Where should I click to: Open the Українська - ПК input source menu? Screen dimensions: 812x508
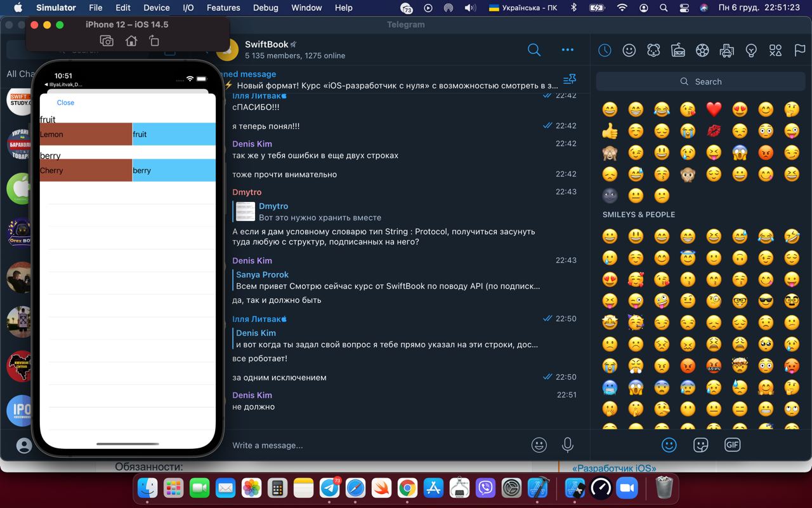tap(524, 8)
